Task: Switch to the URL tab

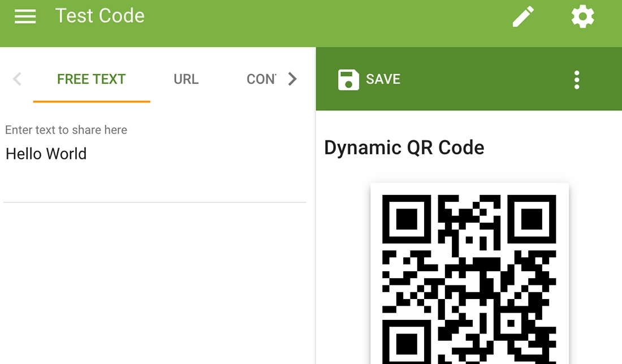Action: [x=185, y=79]
